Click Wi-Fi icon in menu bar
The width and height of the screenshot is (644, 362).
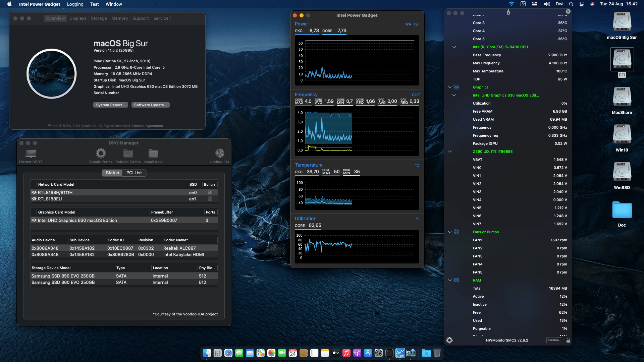[x=511, y=4]
